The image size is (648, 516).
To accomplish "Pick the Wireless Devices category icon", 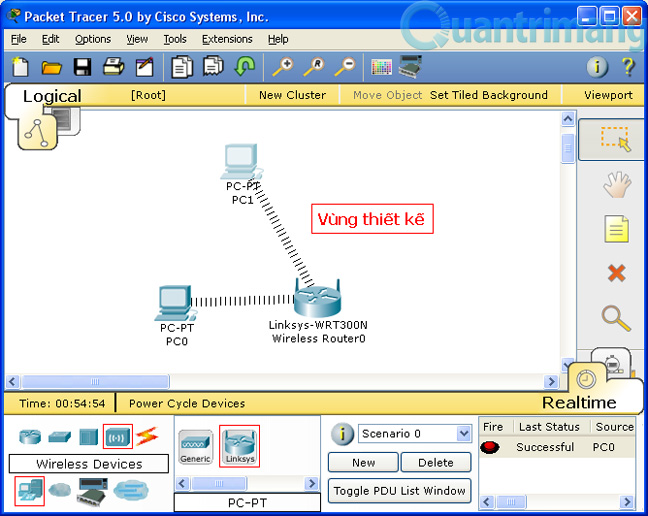I will click(x=117, y=437).
